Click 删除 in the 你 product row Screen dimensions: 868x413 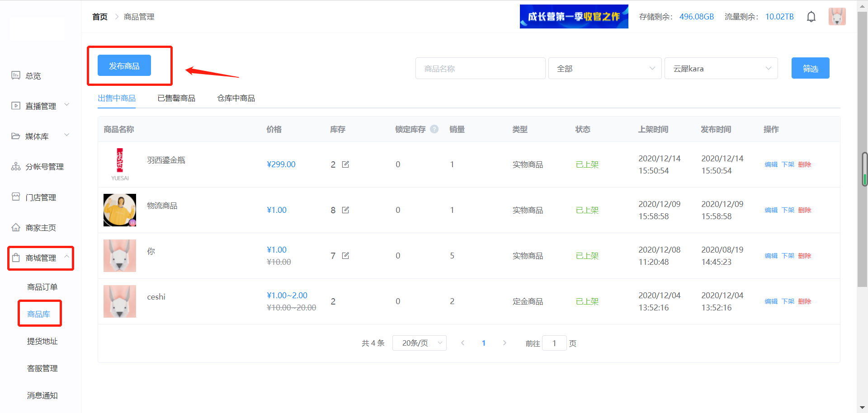pyautogui.click(x=805, y=256)
